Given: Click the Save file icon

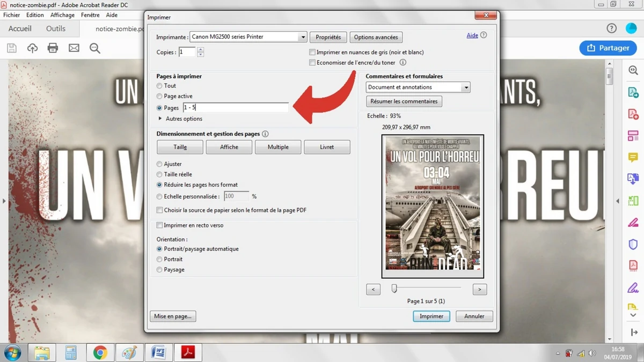Looking at the screenshot, I should pyautogui.click(x=11, y=48).
